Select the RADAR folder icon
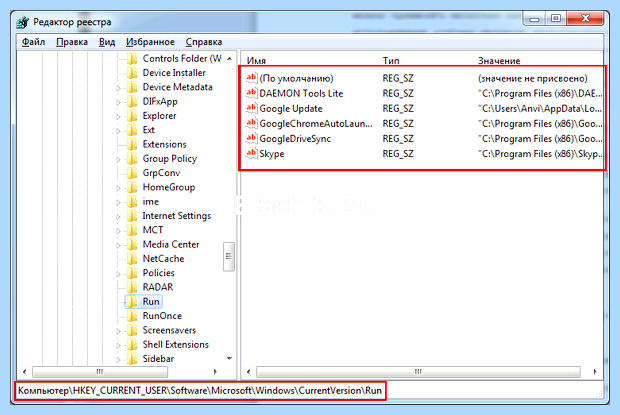The width and height of the screenshot is (620, 415). click(x=132, y=287)
